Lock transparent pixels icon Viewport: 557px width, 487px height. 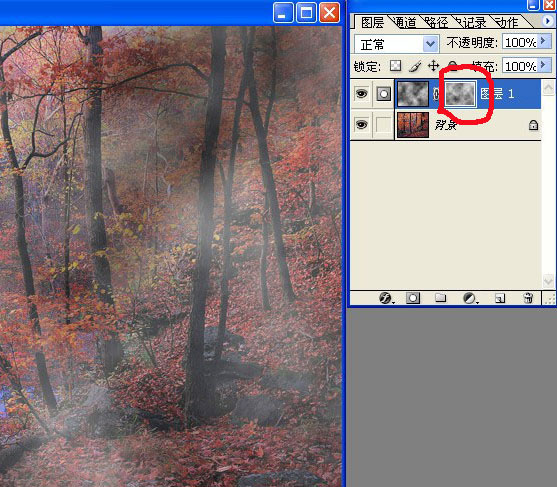point(395,66)
